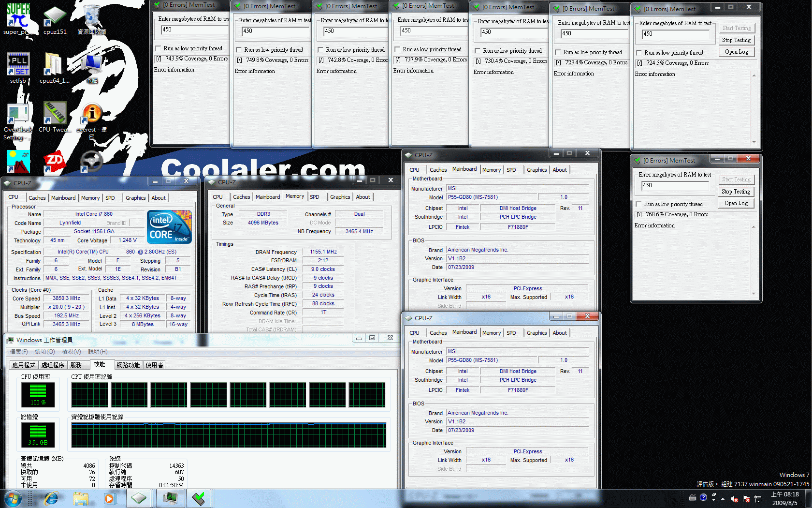Click scroll-down arrow in 768.6% MemTest error box
Image resolution: width=812 pixels, height=508 pixels.
(754, 293)
